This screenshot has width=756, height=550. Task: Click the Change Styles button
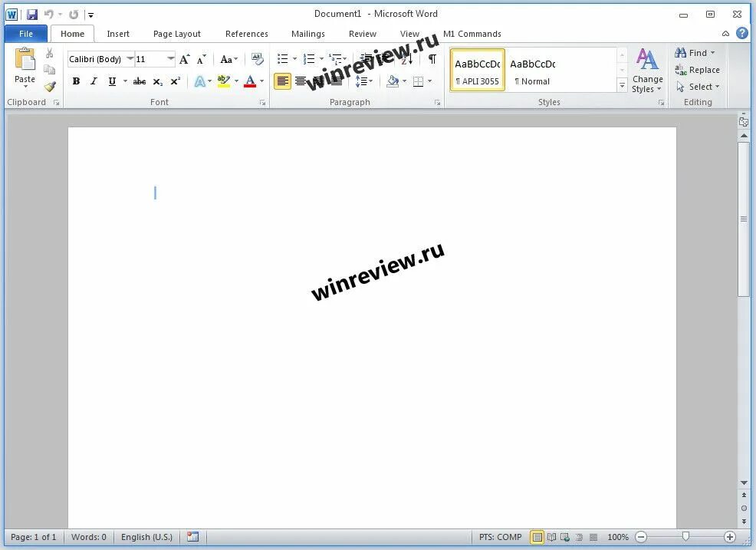[647, 71]
